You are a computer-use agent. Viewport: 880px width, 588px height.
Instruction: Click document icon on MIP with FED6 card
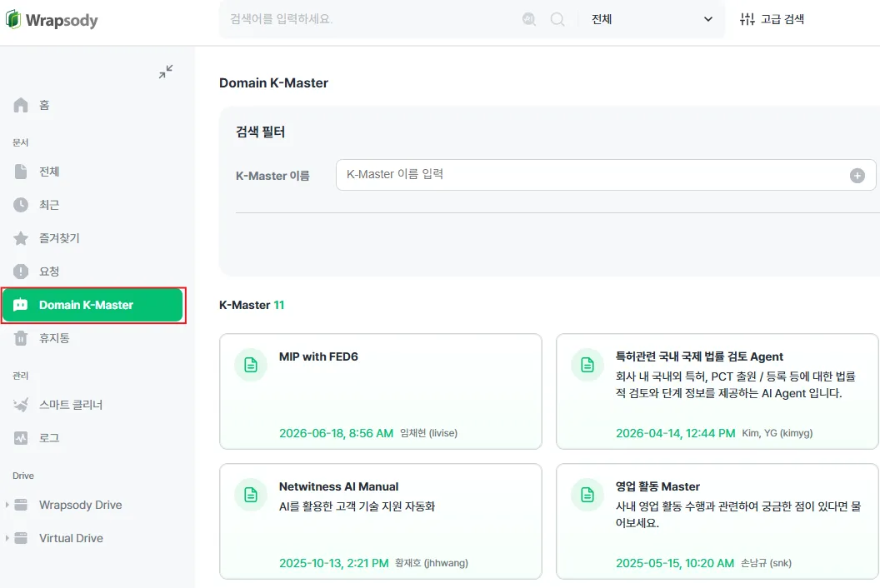pyautogui.click(x=251, y=365)
